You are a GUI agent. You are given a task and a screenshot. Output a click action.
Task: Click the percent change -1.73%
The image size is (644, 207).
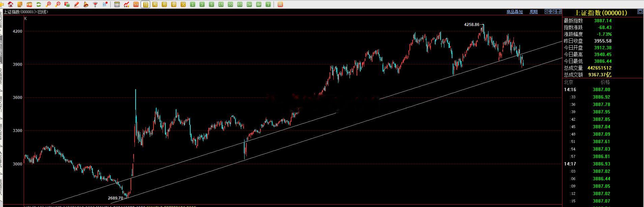[x=604, y=34]
